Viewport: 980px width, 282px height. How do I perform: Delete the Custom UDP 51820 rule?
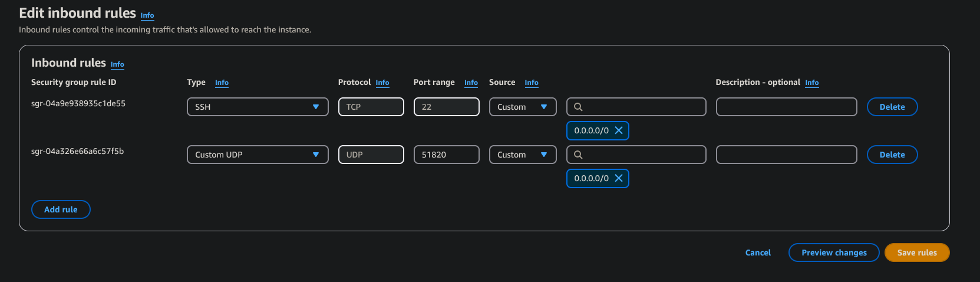click(x=892, y=155)
